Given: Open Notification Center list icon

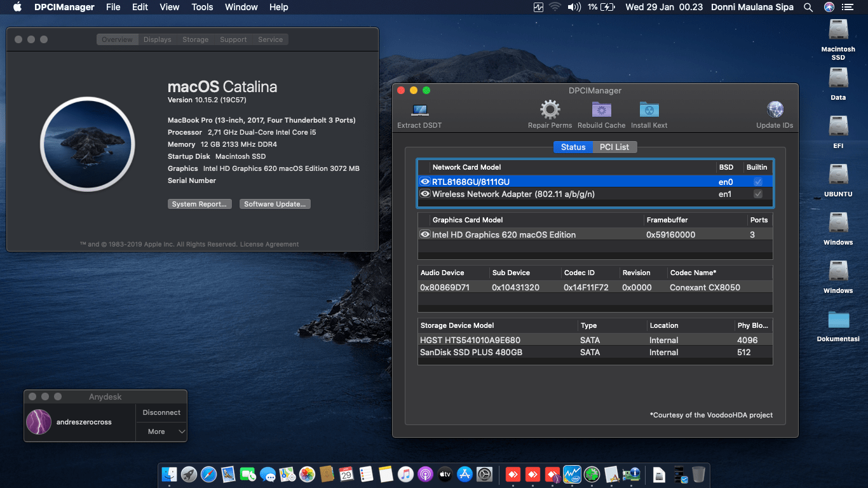Looking at the screenshot, I should 847,7.
